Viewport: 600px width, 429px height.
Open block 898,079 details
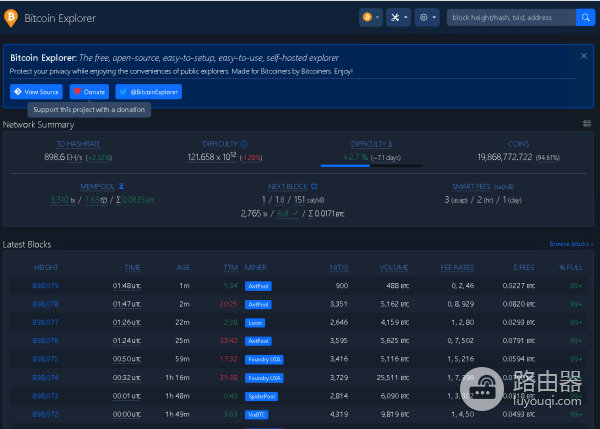click(46, 285)
